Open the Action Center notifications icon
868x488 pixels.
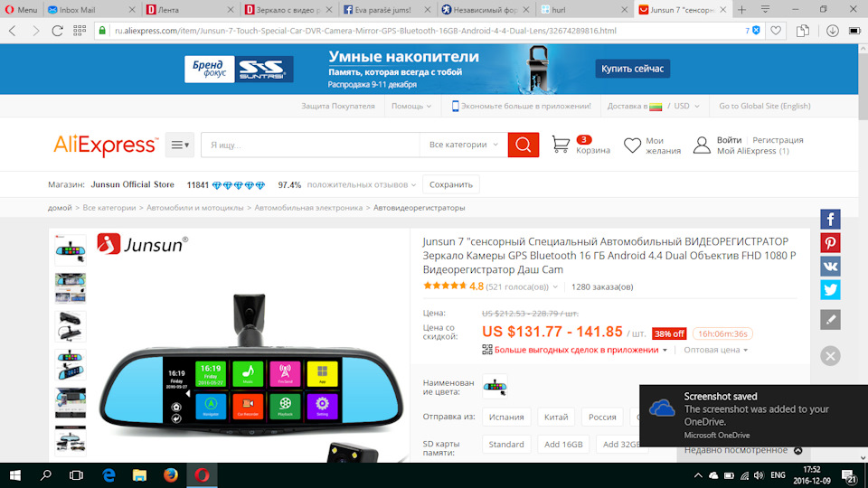[849, 475]
